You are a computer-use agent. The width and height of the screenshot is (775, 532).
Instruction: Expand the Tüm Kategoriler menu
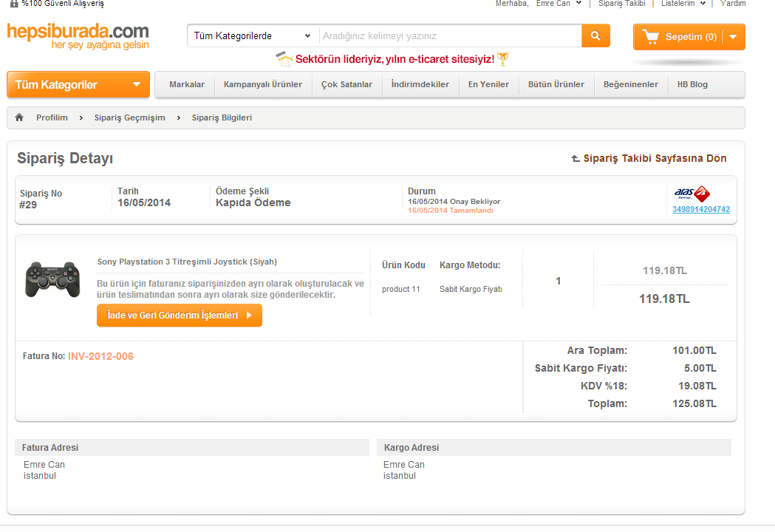(78, 84)
